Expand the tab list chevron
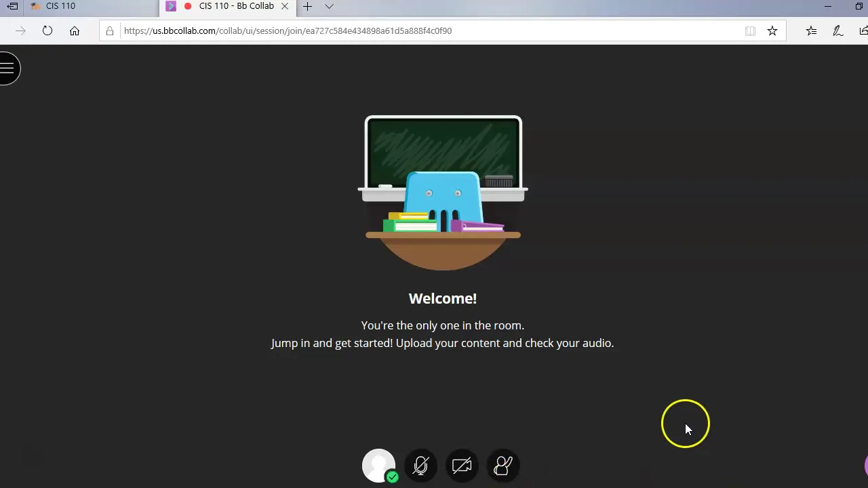 tap(329, 6)
